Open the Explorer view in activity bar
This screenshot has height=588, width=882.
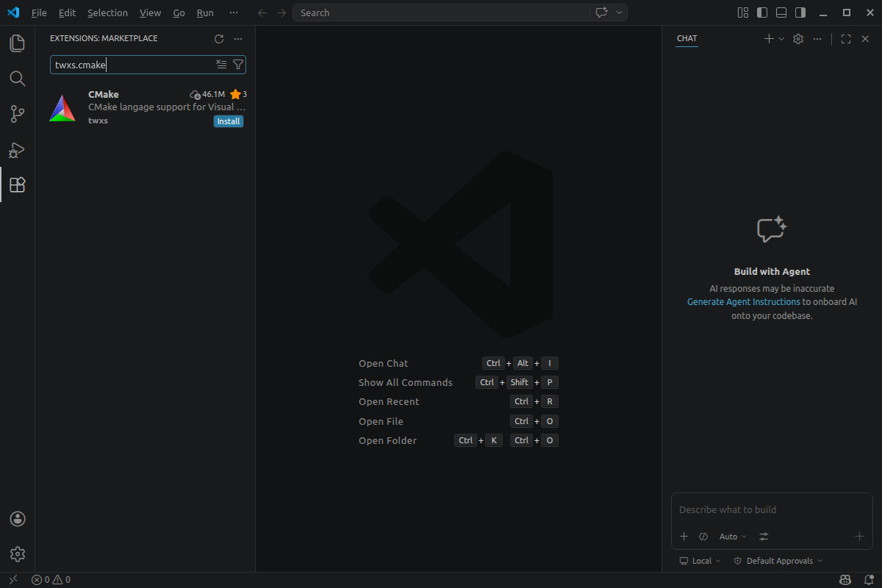click(x=17, y=43)
